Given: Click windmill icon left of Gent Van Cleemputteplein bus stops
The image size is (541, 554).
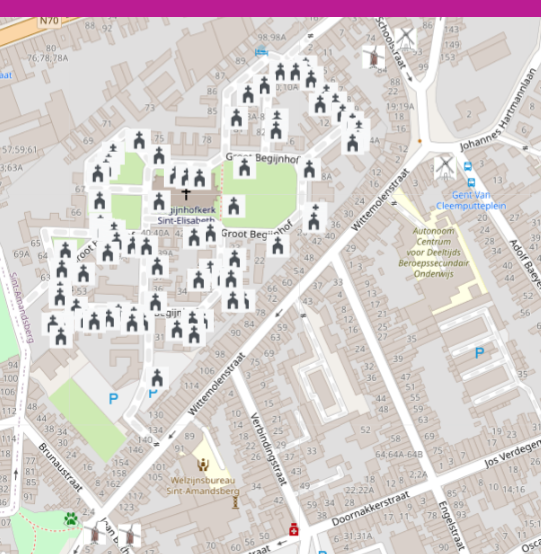Looking at the screenshot, I should click(x=445, y=168).
